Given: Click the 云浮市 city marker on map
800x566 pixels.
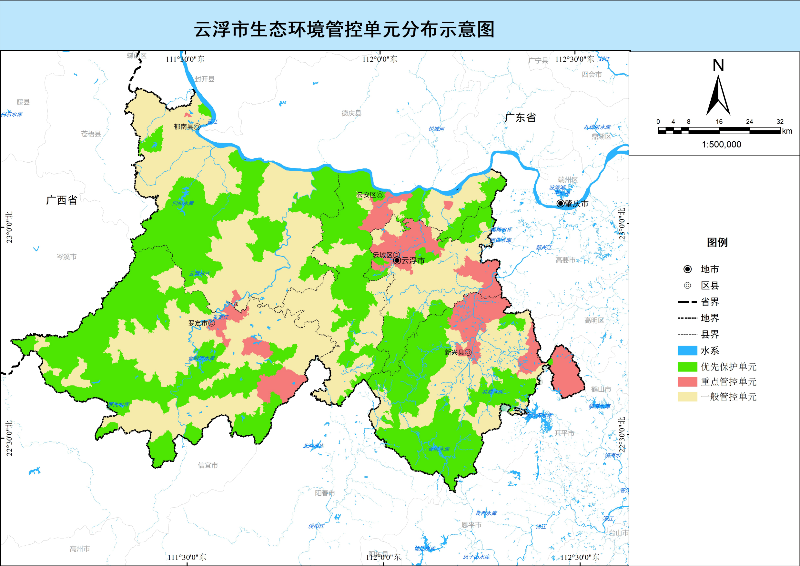Looking at the screenshot, I should [397, 260].
